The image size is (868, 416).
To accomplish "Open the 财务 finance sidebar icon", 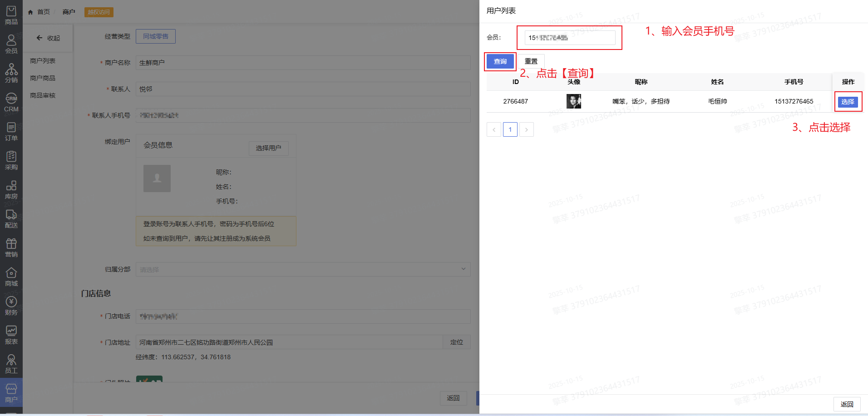I will tap(11, 306).
